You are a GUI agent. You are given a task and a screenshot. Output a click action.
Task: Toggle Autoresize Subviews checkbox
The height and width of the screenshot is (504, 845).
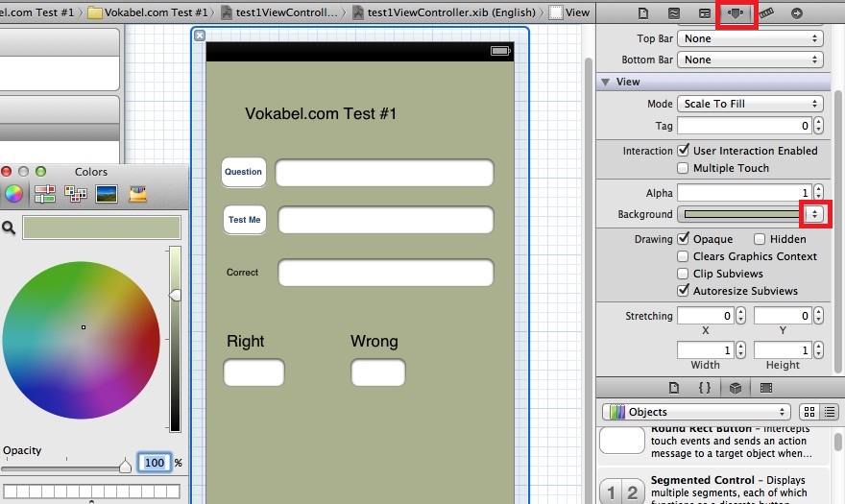click(x=684, y=291)
